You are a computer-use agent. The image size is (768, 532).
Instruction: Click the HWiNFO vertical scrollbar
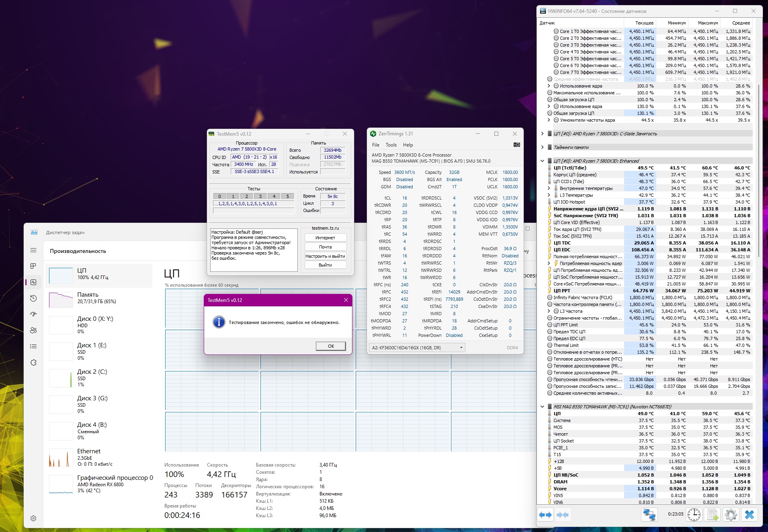click(x=759, y=171)
